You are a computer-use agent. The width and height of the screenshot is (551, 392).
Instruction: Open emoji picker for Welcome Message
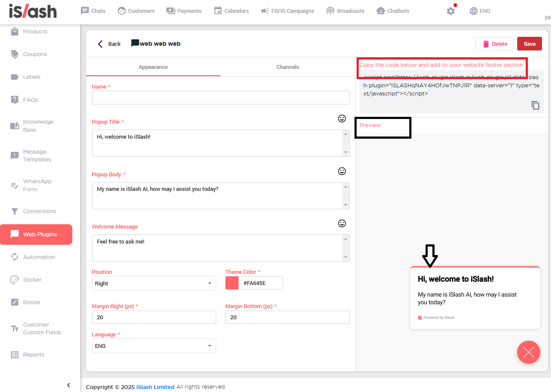point(342,223)
